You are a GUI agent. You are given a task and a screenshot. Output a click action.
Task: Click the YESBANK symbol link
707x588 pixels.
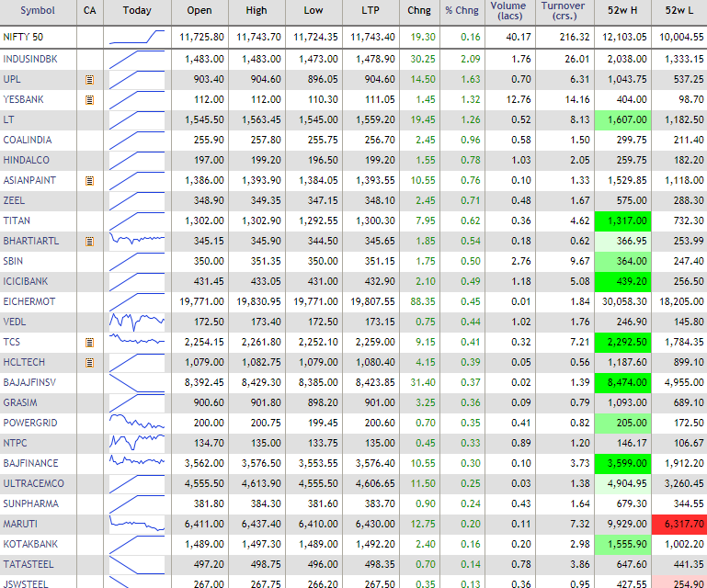(x=24, y=99)
